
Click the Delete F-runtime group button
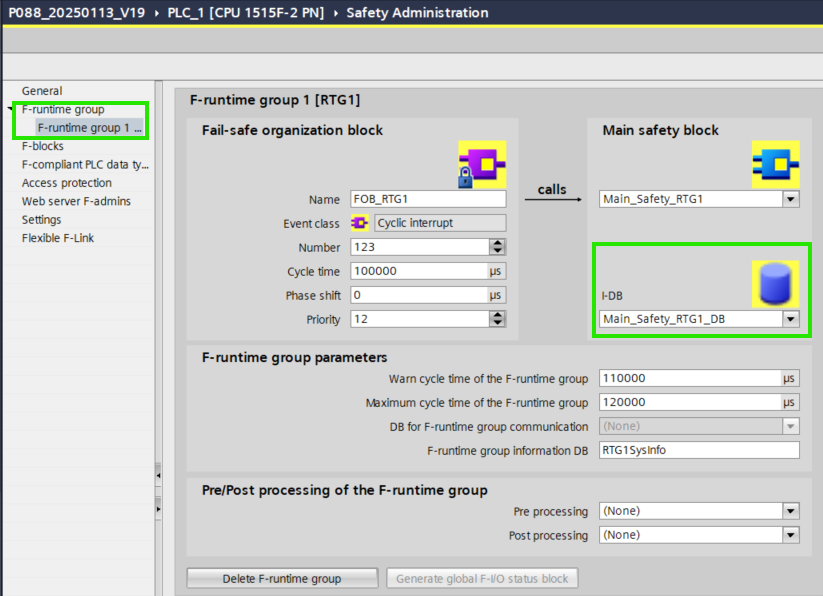(282, 578)
